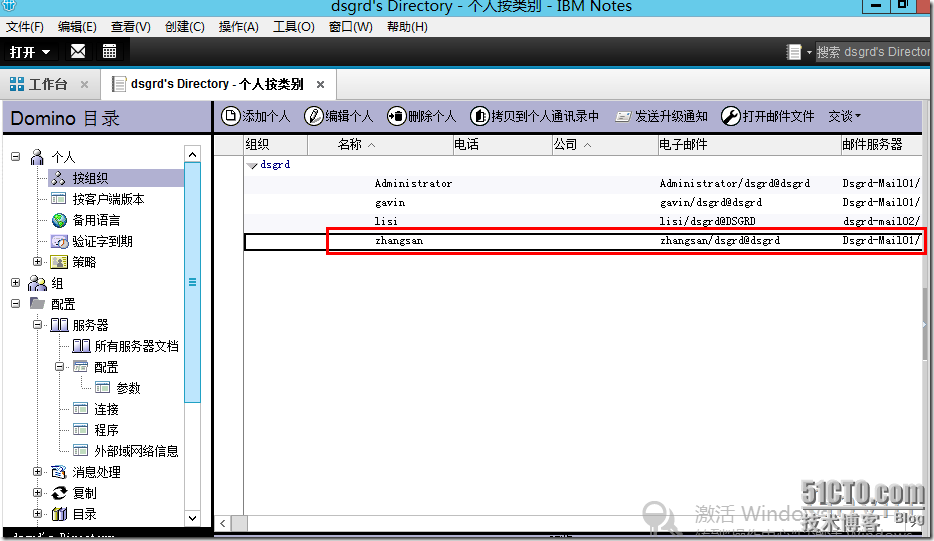934x541 pixels.
Task: Click the 组织 column header
Action: tap(276, 144)
